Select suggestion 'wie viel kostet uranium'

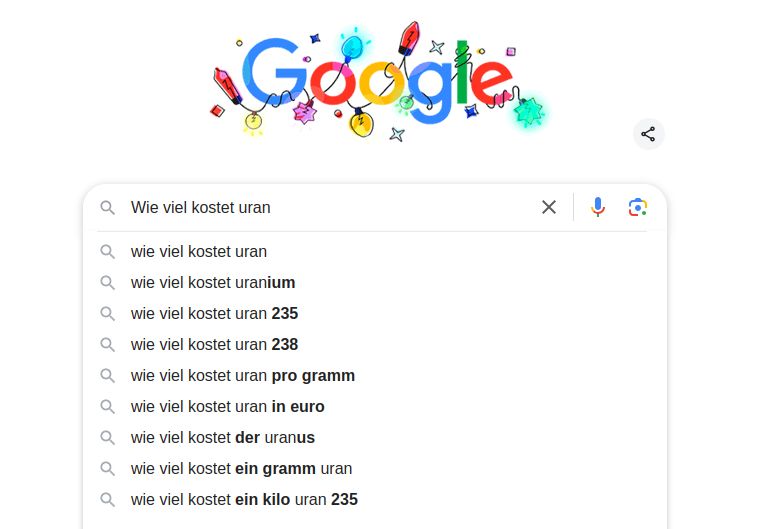[213, 283]
